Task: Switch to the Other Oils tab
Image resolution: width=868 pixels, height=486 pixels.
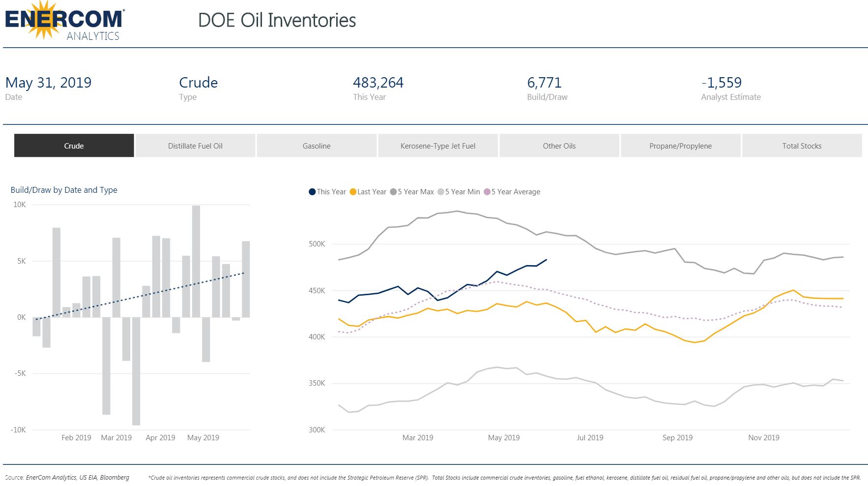Action: [x=559, y=146]
